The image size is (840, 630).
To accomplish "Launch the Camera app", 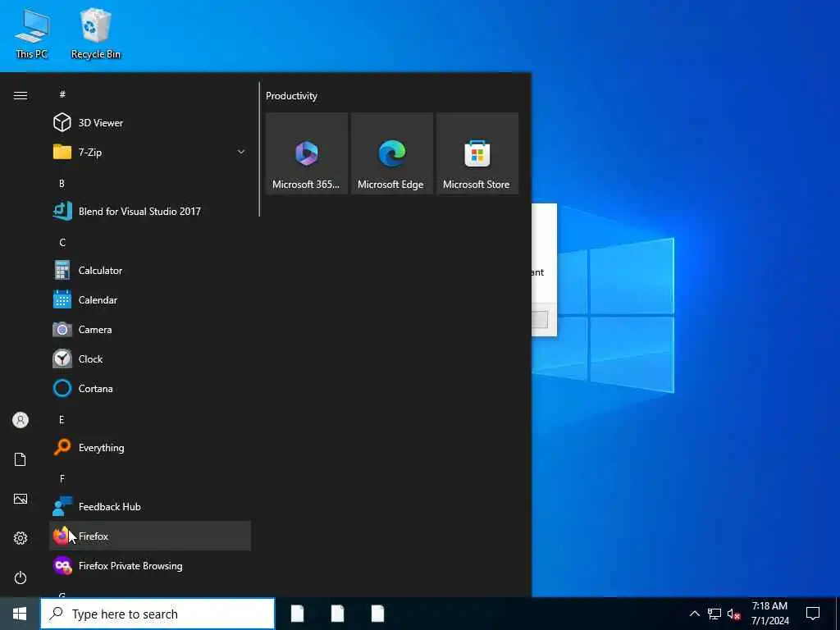I will coord(150,330).
